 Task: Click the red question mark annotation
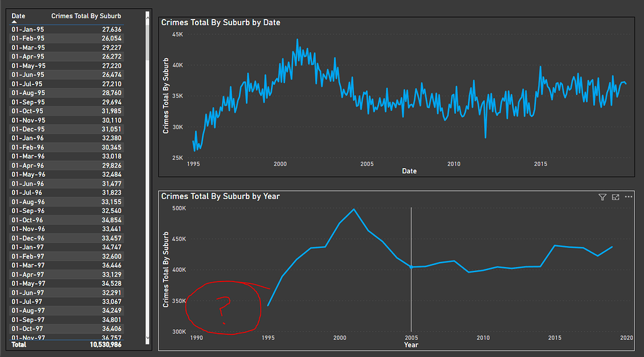point(224,309)
